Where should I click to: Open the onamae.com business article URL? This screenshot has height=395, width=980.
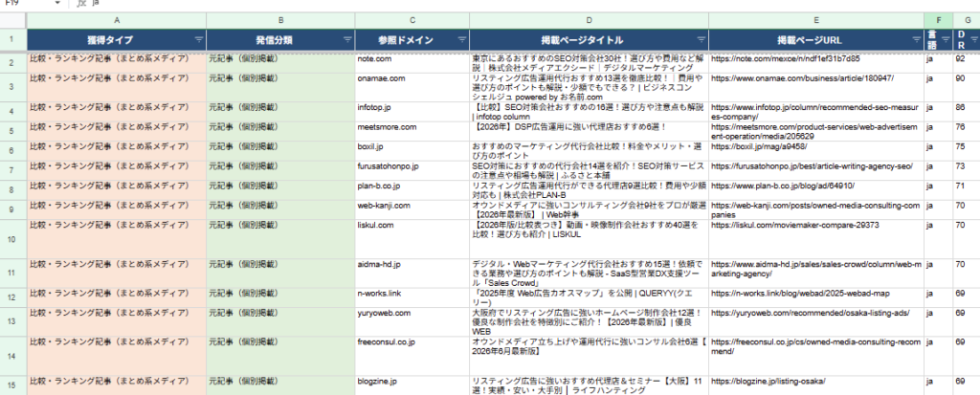coord(803,78)
